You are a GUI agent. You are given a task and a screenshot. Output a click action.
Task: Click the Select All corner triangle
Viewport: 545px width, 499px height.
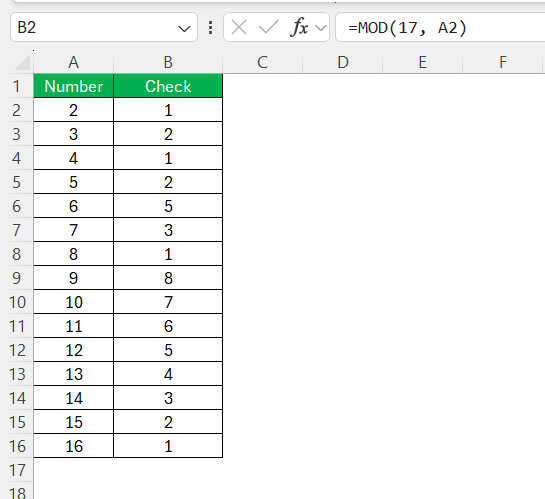pos(22,63)
